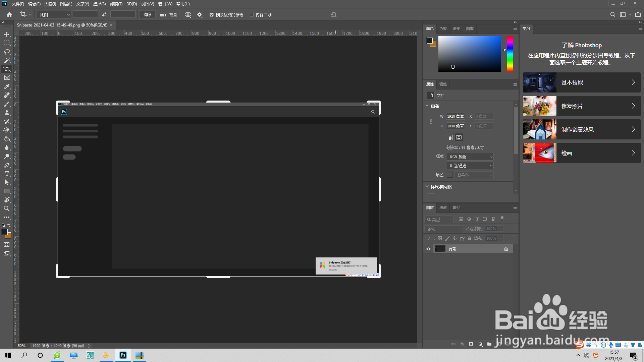Open the 比例 crop ratio dropdown
644x362 pixels.
pos(54,15)
